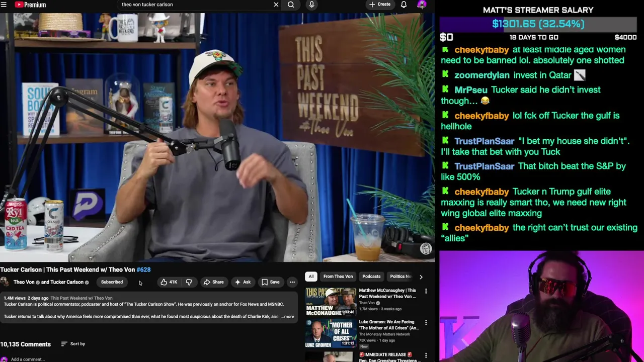Viewport: 644px width, 362px height.
Task: Open the YouTube Premium home logo
Action: (30, 5)
